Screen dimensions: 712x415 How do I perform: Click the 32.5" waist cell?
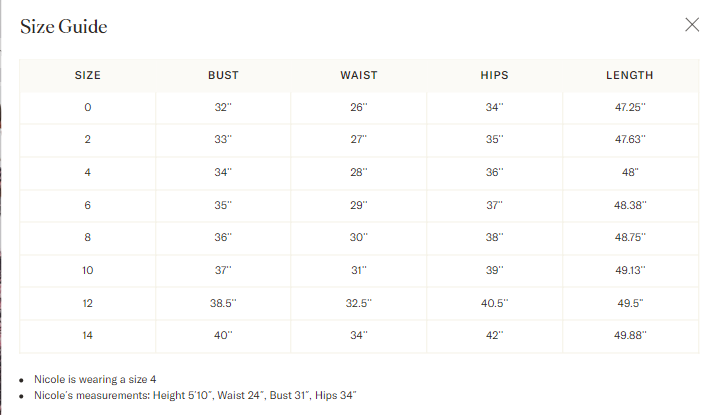[358, 303]
